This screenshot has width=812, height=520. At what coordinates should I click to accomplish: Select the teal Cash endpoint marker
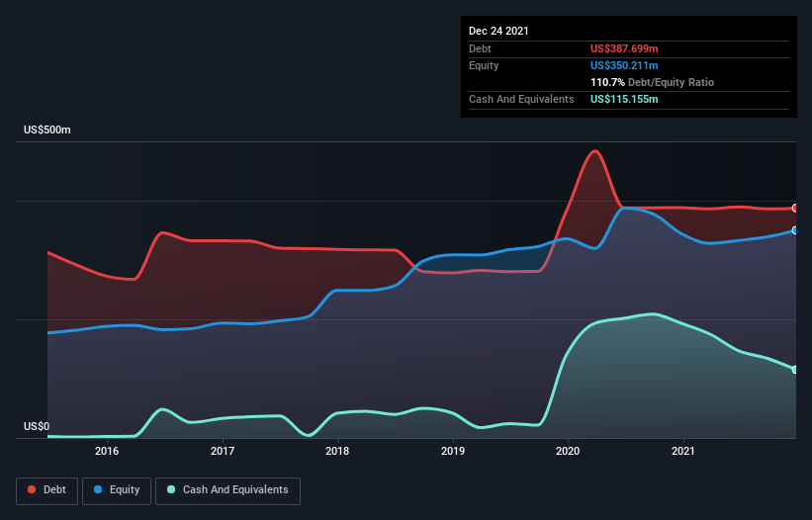pyautogui.click(x=795, y=370)
